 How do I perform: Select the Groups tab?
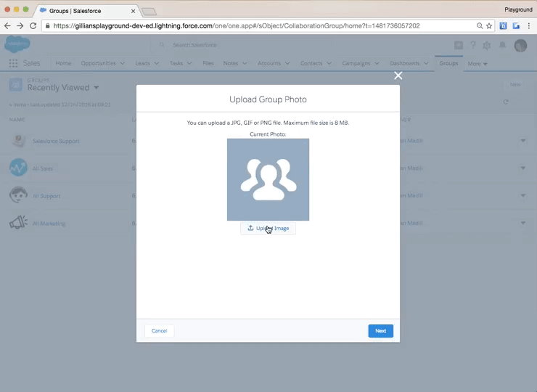(448, 63)
